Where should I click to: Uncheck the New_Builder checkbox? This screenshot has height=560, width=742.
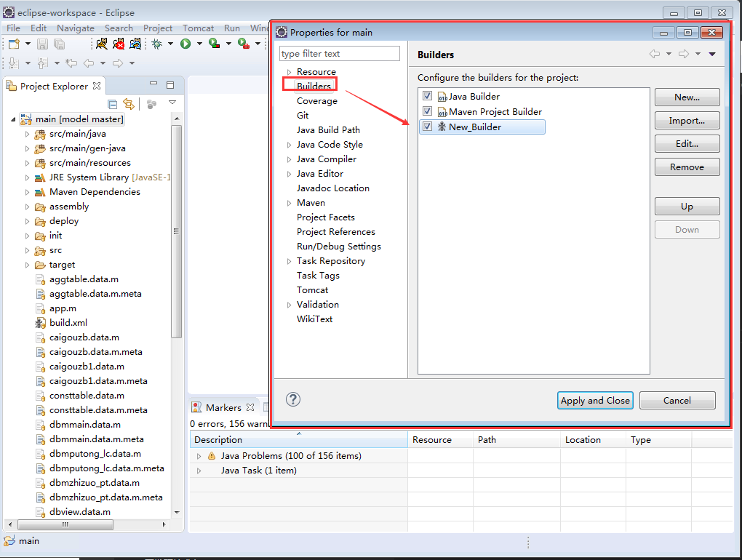(x=427, y=127)
